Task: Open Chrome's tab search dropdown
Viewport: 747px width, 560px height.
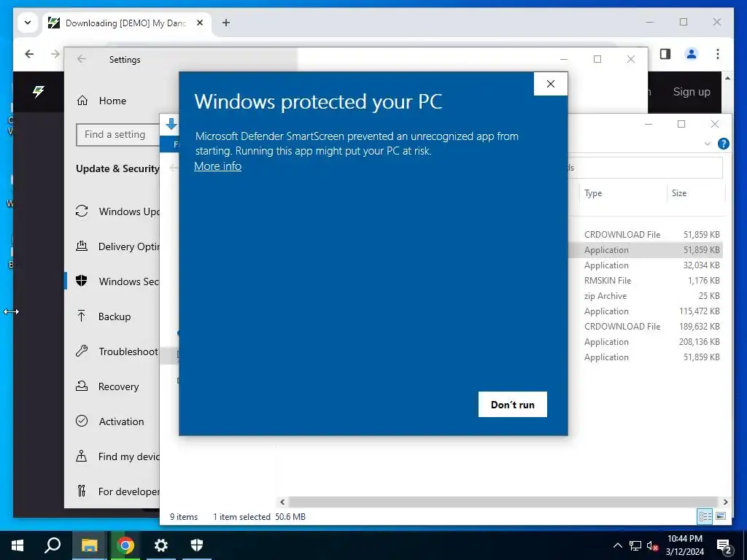Action: [x=28, y=23]
